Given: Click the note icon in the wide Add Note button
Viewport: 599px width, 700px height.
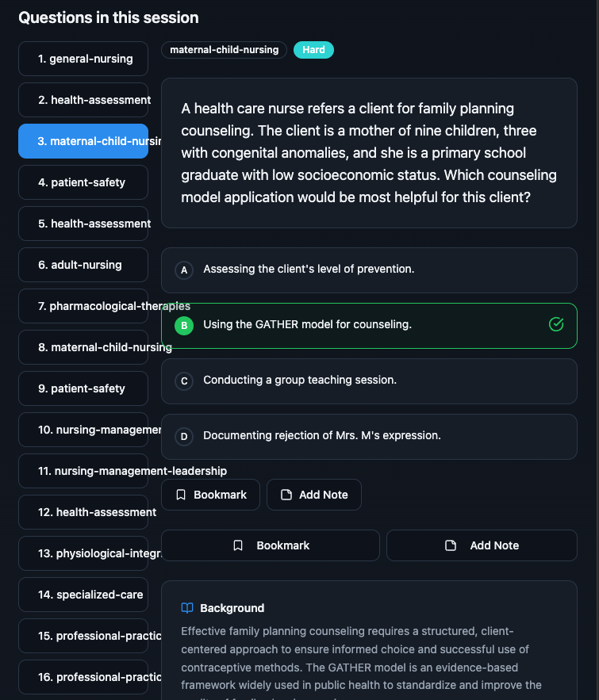Looking at the screenshot, I should [451, 545].
